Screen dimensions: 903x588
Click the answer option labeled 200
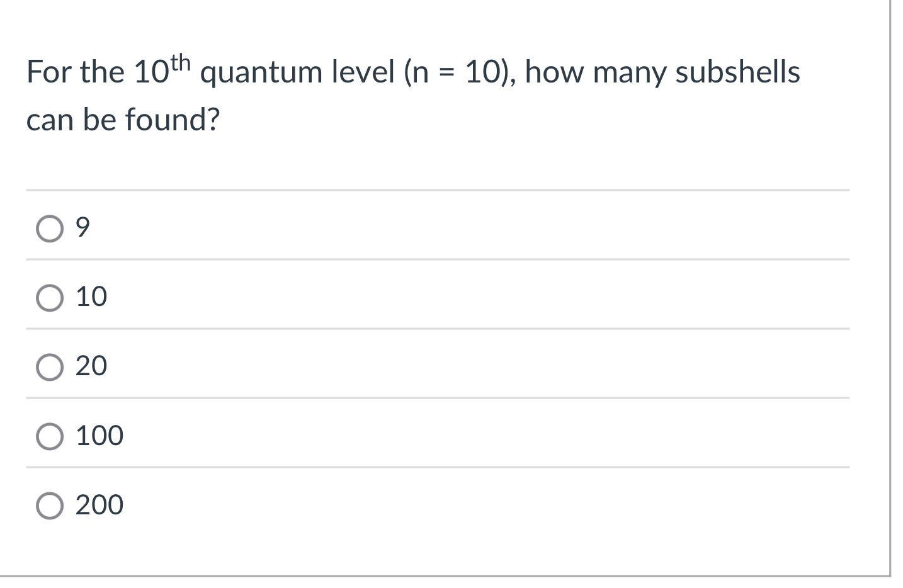pyautogui.click(x=99, y=504)
